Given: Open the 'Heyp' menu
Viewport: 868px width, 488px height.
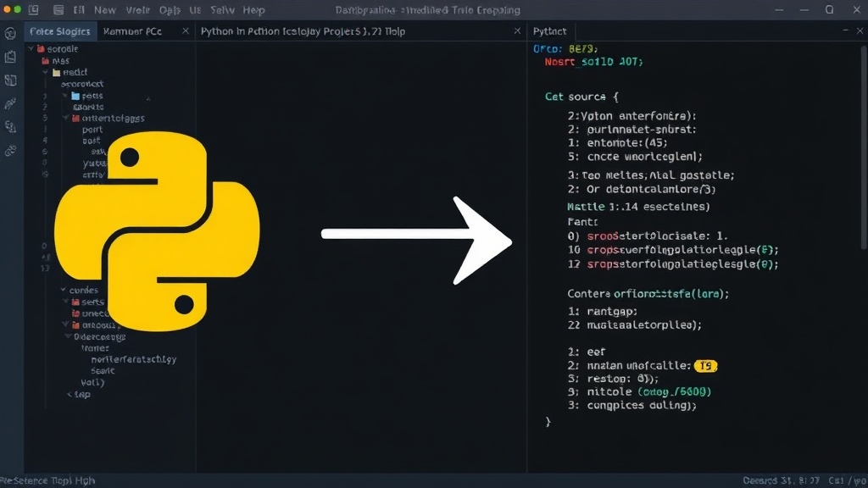Looking at the screenshot, I should (x=253, y=10).
